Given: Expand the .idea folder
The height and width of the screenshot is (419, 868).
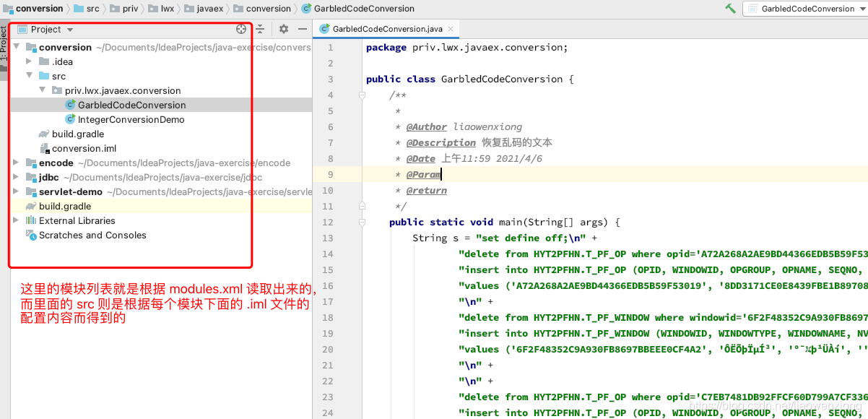Looking at the screenshot, I should (x=29, y=61).
